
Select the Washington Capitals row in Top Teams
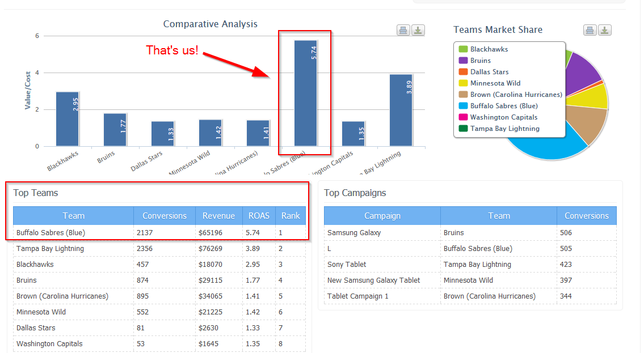pos(49,344)
